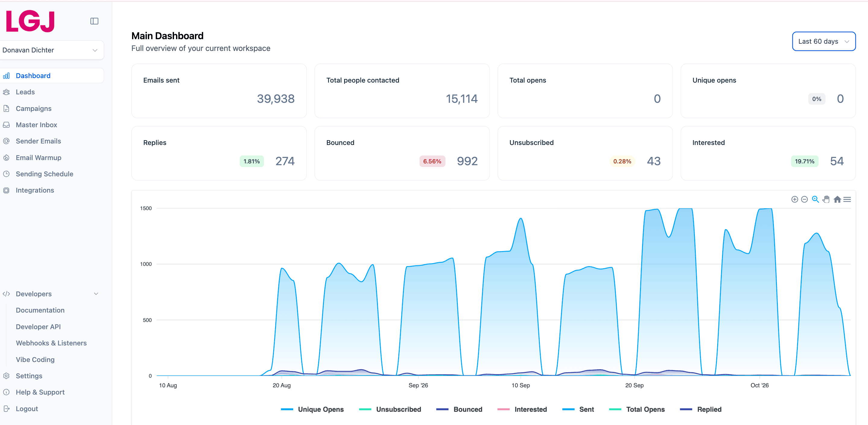Click the Sender Emails at-sign icon

pyautogui.click(x=6, y=141)
